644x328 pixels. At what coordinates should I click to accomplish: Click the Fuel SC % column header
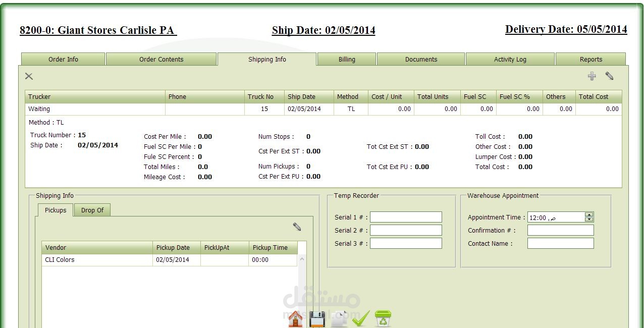coord(519,96)
